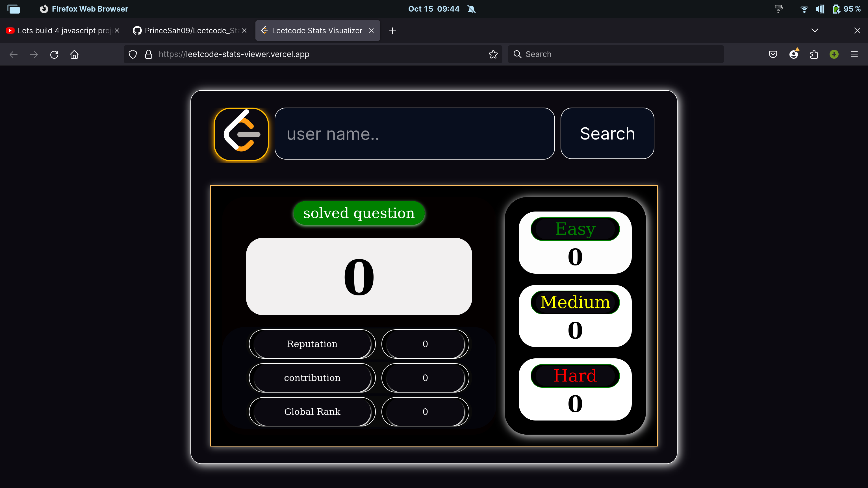Image resolution: width=868 pixels, height=488 pixels.
Task: Expand the list all tabs dropdown
Action: click(814, 31)
